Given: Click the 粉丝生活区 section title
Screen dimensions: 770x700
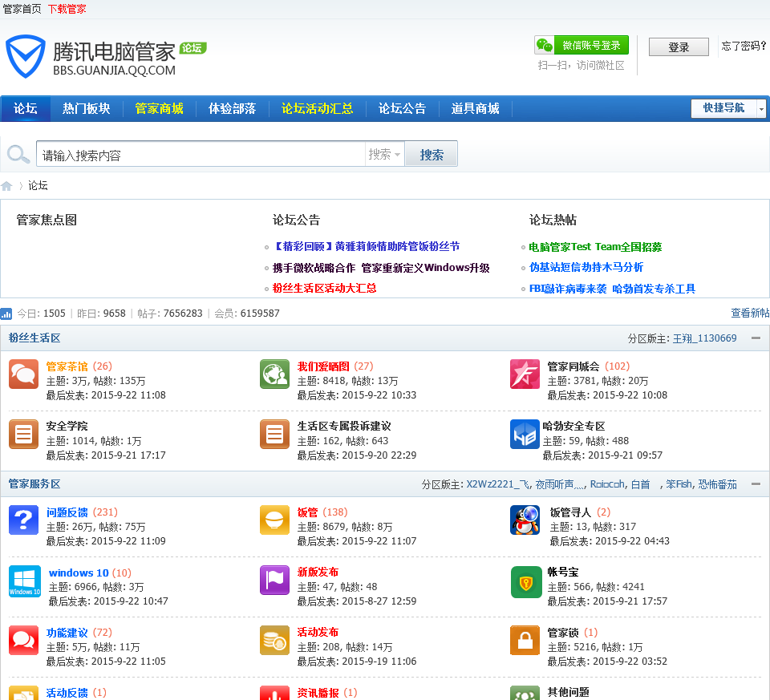Looking at the screenshot, I should click(x=34, y=338).
